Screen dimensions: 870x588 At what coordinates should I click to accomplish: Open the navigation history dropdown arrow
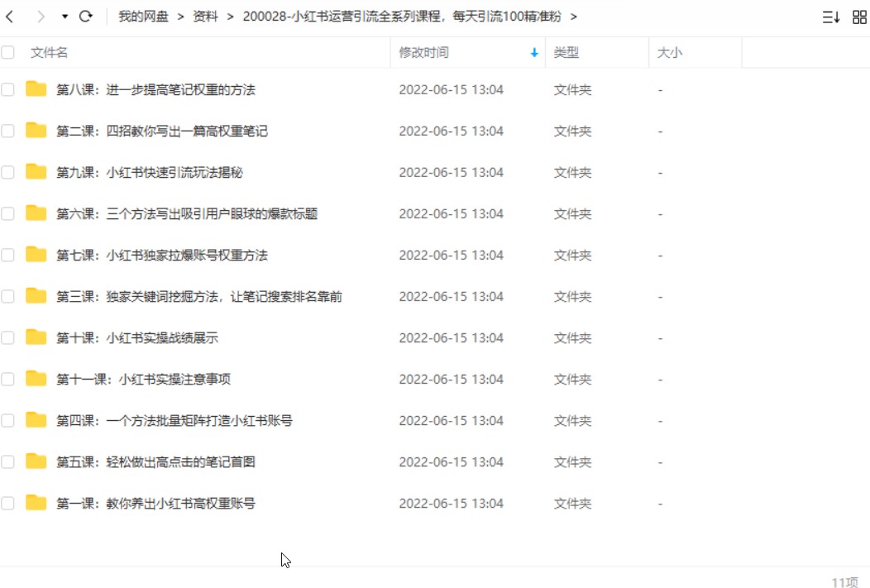pos(65,17)
